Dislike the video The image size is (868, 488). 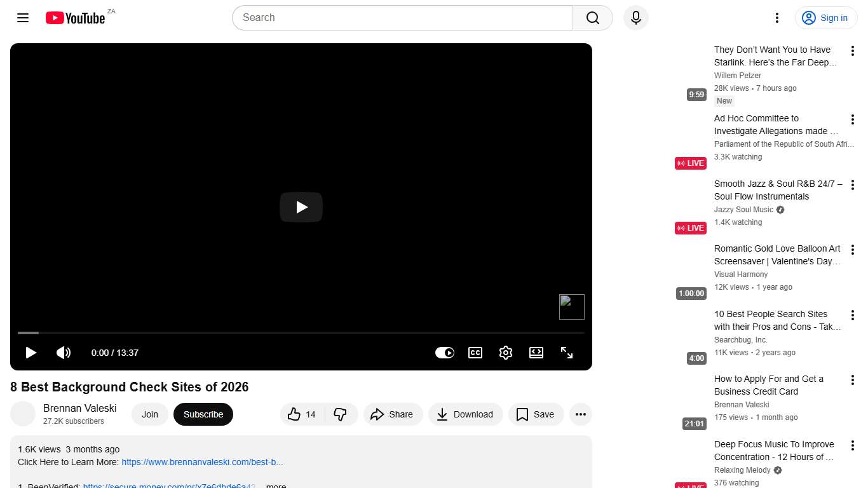click(x=341, y=414)
